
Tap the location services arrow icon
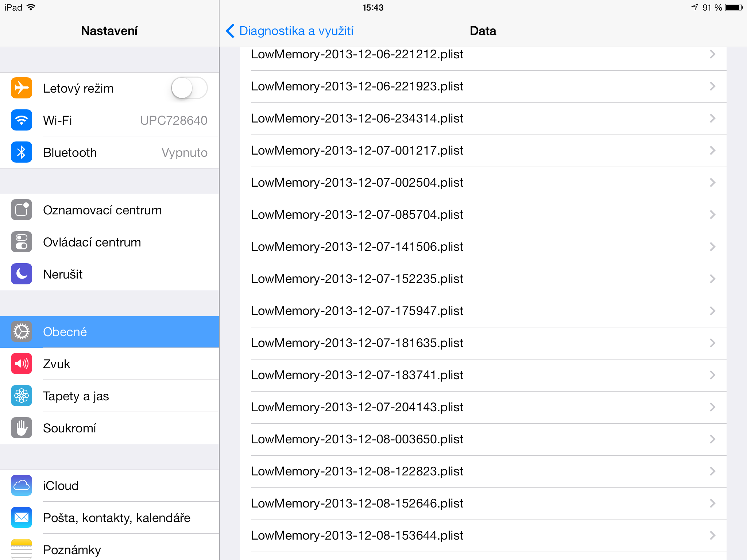694,7
